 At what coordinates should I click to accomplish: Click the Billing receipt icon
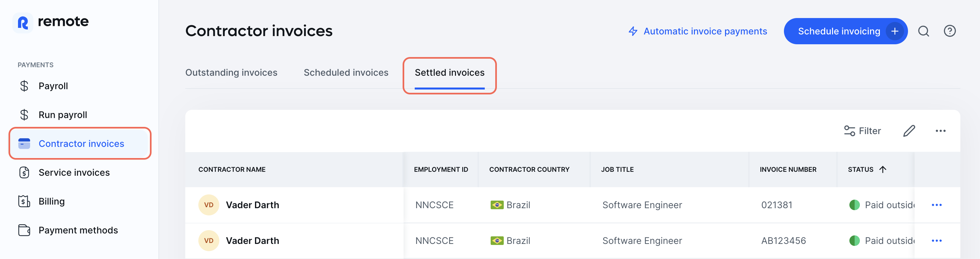24,201
